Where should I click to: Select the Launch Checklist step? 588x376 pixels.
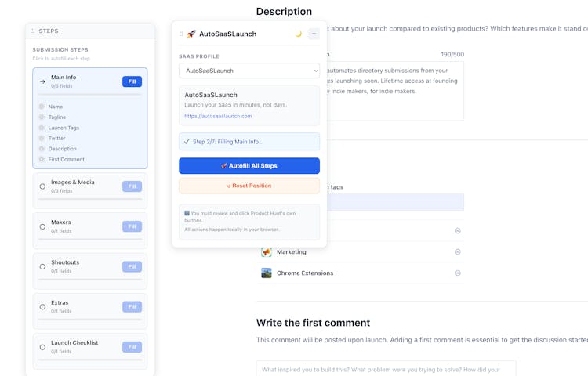click(x=42, y=346)
